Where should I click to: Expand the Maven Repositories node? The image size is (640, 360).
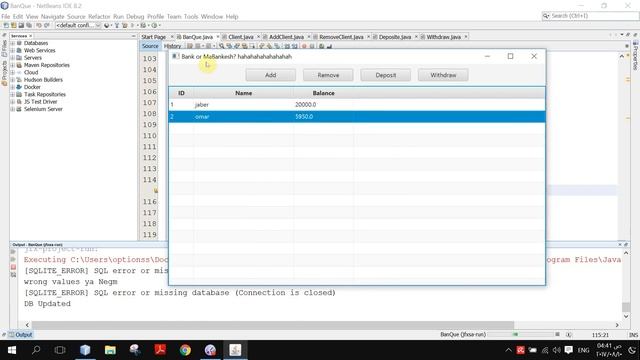tap(12, 65)
